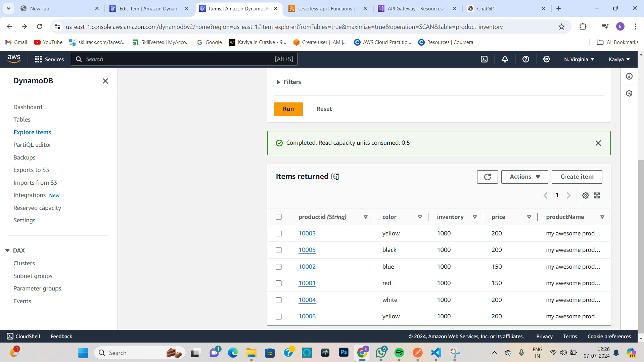
Task: Open WhatsApp from the taskbar
Action: pos(381,353)
